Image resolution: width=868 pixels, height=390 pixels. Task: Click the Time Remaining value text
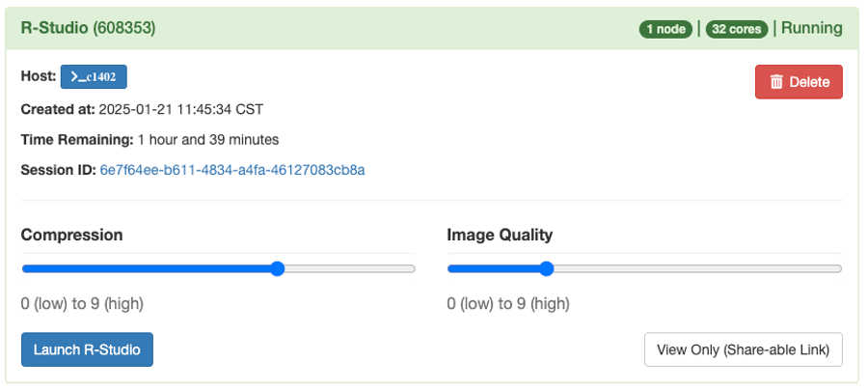(x=208, y=140)
